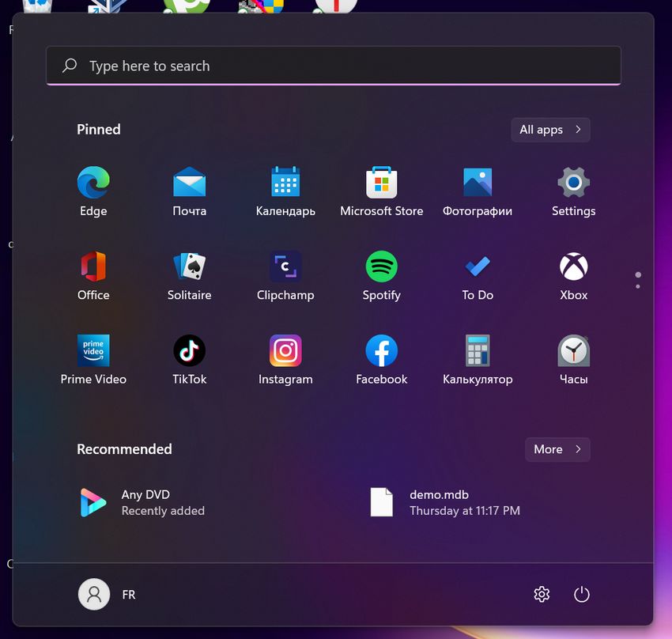Launch TikTok
Viewport: 672px width, 639px height.
point(190,360)
